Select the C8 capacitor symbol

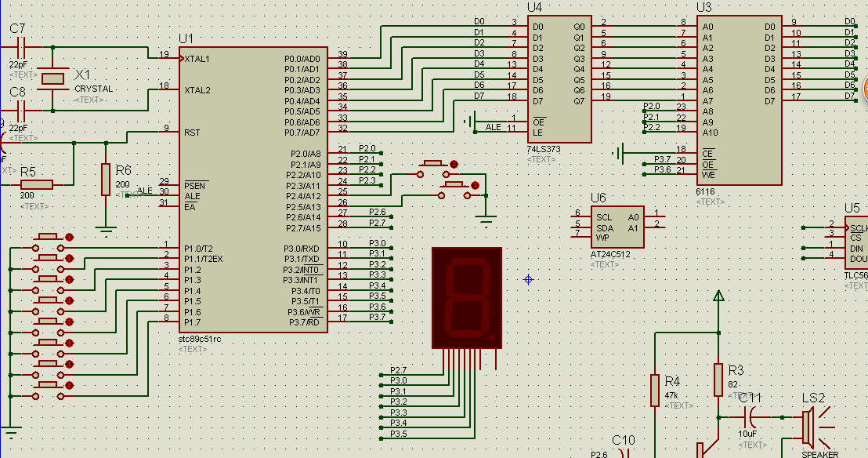[21, 111]
